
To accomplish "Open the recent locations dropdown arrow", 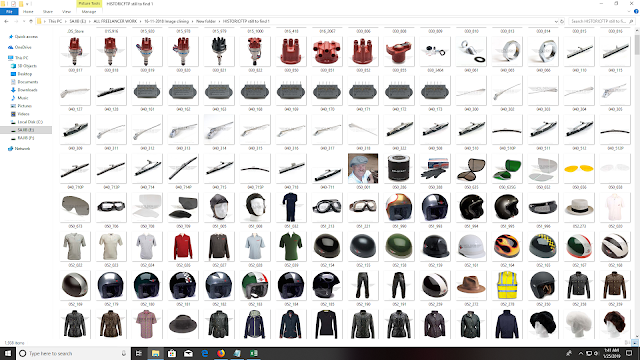I will (x=24, y=21).
